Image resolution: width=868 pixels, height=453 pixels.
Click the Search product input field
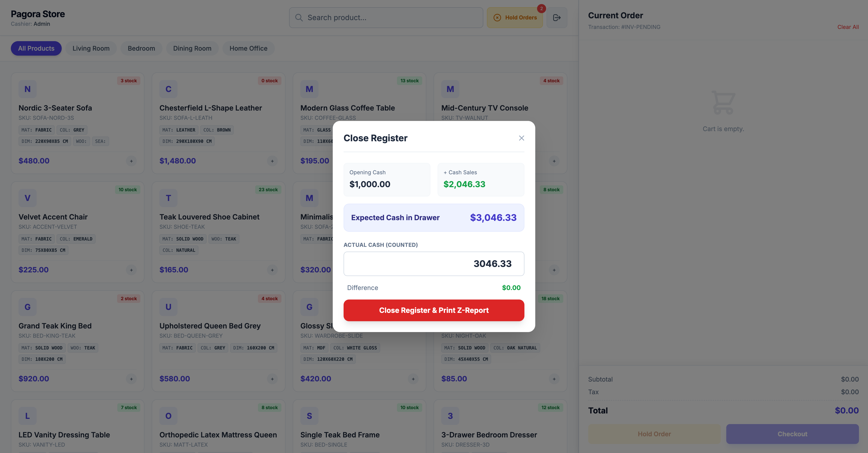click(391, 18)
